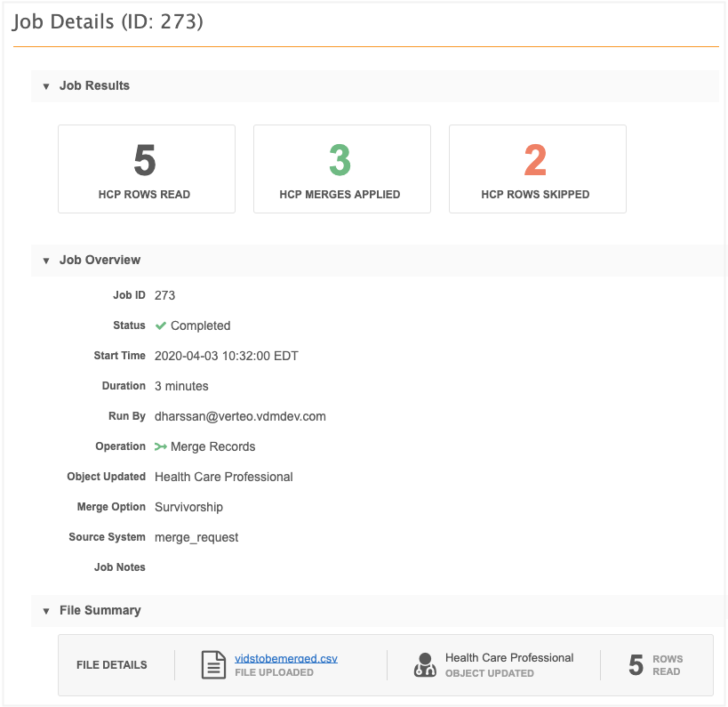Screen dimensions: 728x707
Task: Click the merge_request source system value
Action: [x=196, y=537]
